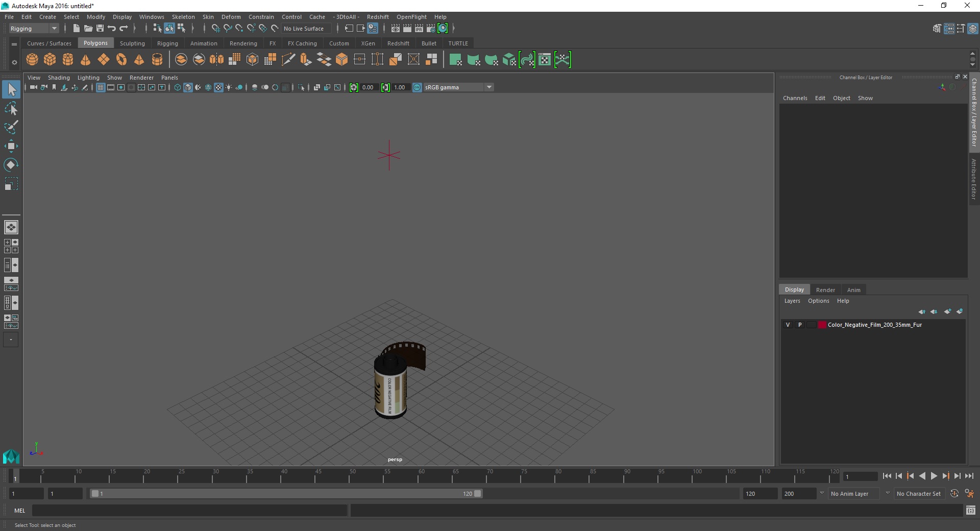The width and height of the screenshot is (980, 531).
Task: Click the MEL command input field
Action: [189, 510]
